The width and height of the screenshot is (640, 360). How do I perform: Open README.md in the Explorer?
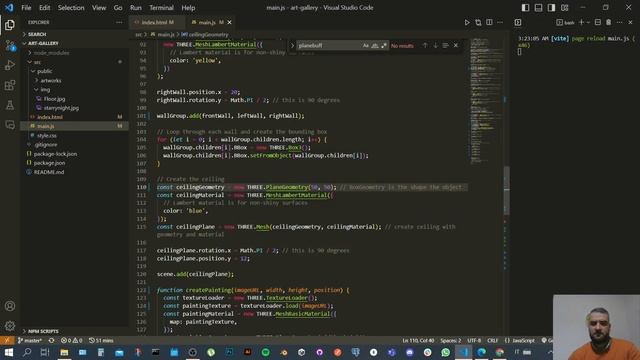click(49, 172)
